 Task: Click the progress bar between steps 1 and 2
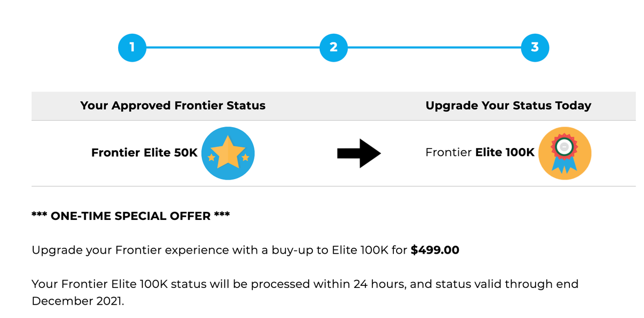[x=232, y=47]
